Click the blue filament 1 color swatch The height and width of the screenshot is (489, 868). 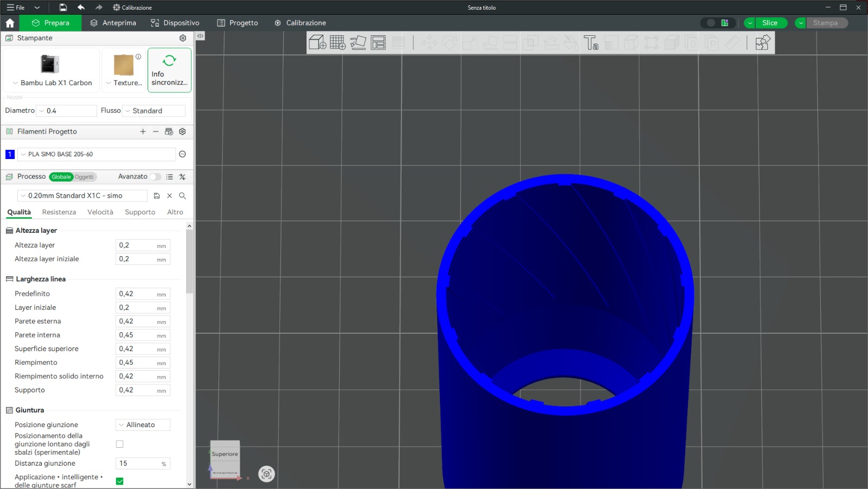tap(10, 154)
